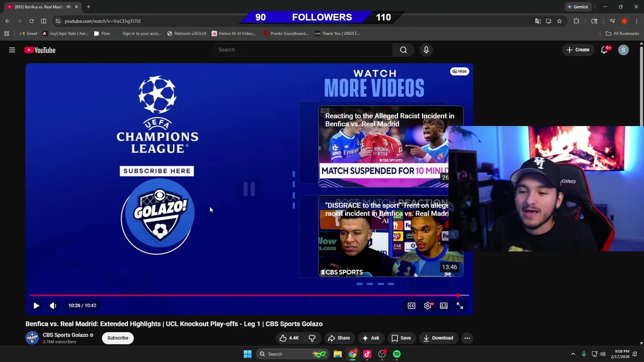The image size is (644, 362).
Task: Mute the tab via its speaker icon
Action: 68,7
